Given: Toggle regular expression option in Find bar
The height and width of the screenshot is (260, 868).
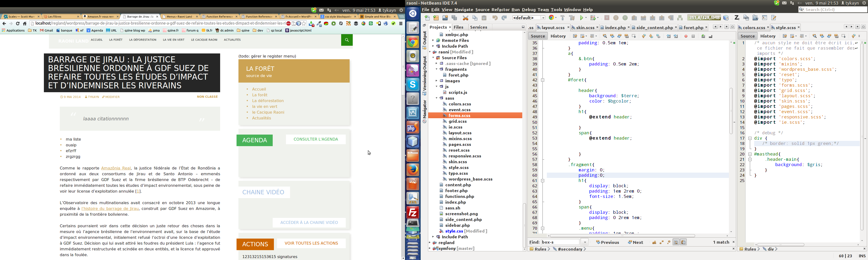Looking at the screenshot, I should coord(669,242).
